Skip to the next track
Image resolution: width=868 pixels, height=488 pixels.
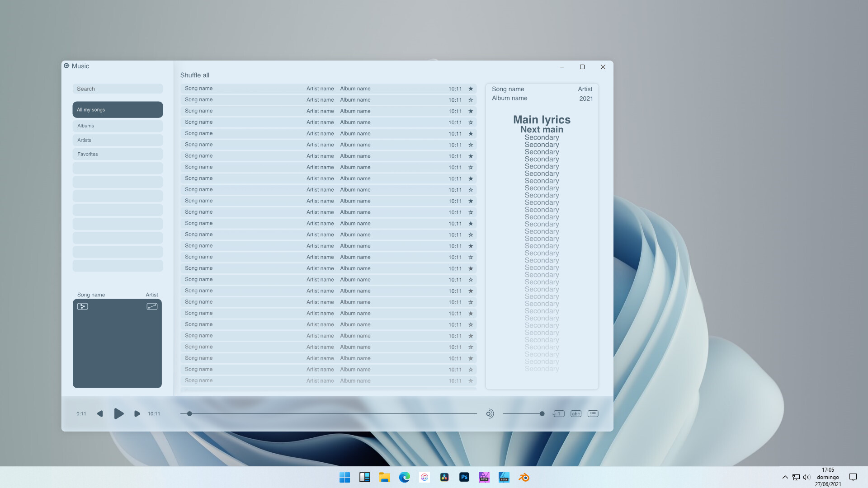pos(137,413)
